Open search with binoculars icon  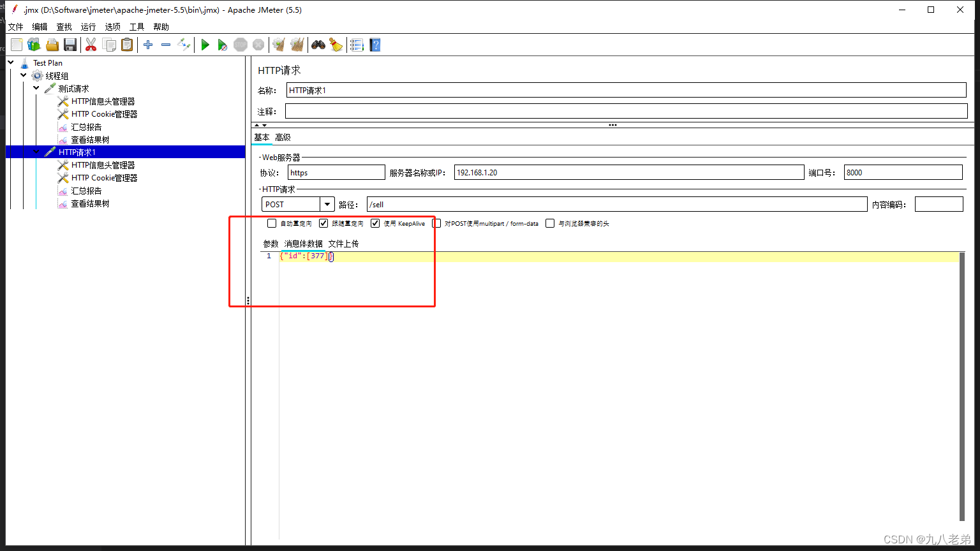(x=318, y=45)
